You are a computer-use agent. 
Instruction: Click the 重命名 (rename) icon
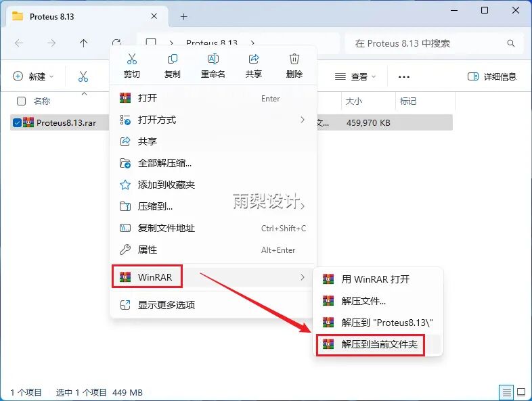(213, 60)
